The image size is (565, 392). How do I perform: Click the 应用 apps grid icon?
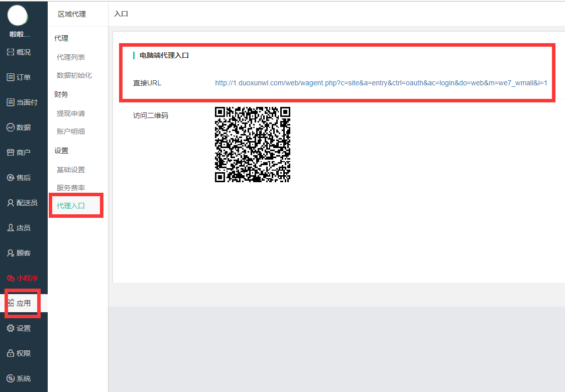coord(11,303)
